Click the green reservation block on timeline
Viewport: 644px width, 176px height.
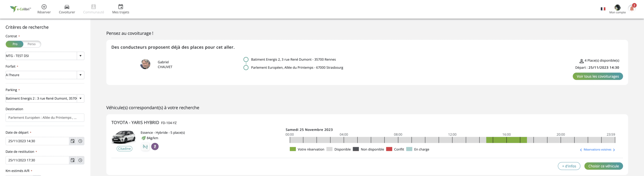[506, 140]
